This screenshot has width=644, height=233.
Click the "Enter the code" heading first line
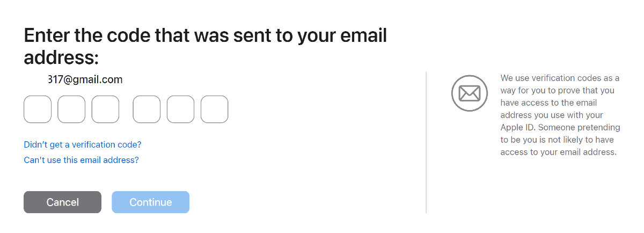click(x=206, y=36)
